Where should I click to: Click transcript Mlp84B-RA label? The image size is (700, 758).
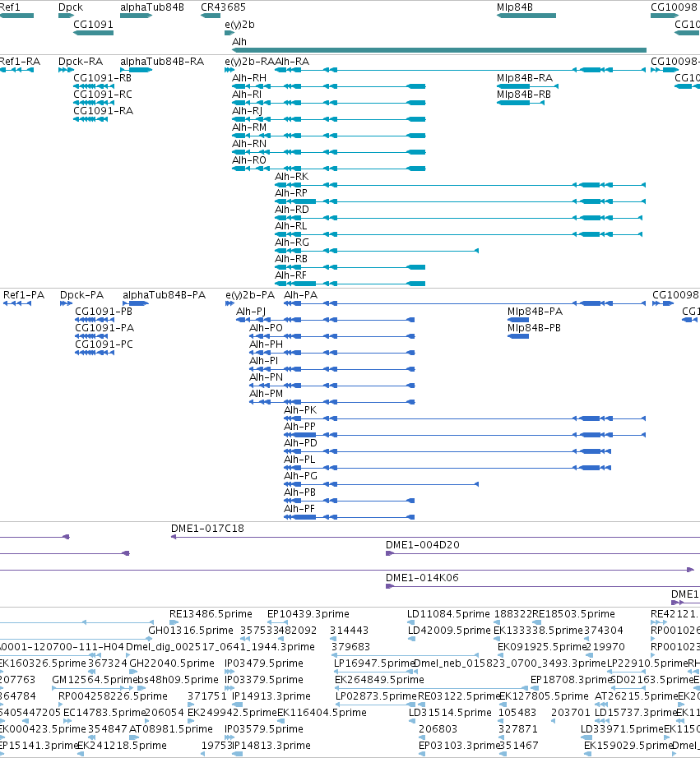coord(525,78)
